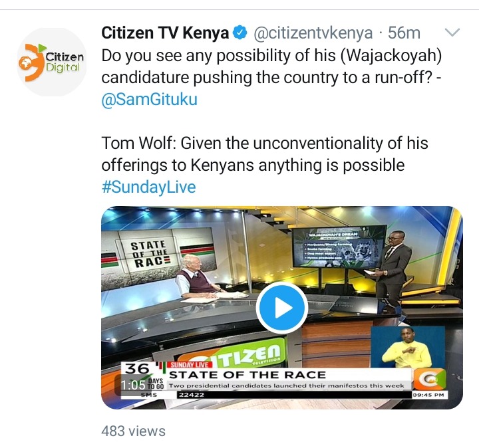Open the 56m tweet timestamp
This screenshot has width=479, height=448.
pos(404,33)
